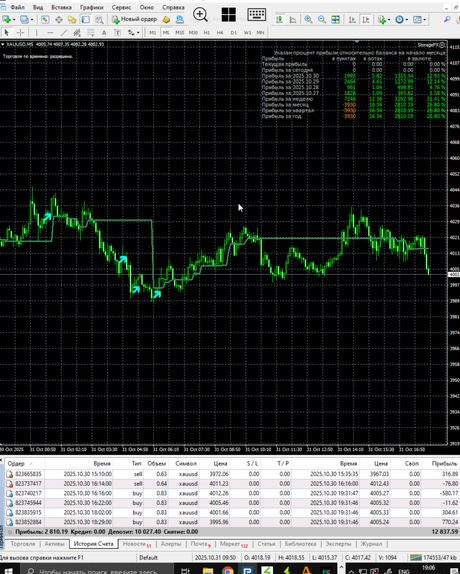Viewport: 460px width, 574px height.
Task: Zoom out on the chart
Action: 322,19
